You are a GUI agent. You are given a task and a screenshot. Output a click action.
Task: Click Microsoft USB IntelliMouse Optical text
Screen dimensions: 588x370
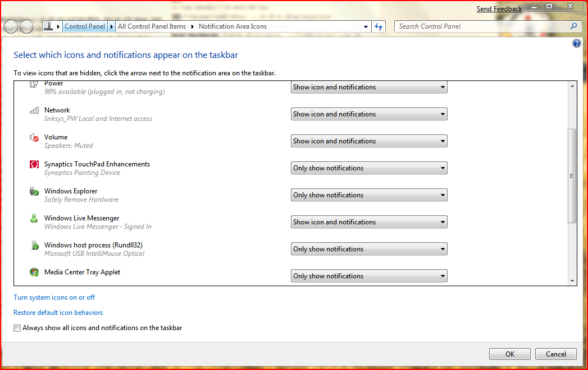click(x=94, y=254)
